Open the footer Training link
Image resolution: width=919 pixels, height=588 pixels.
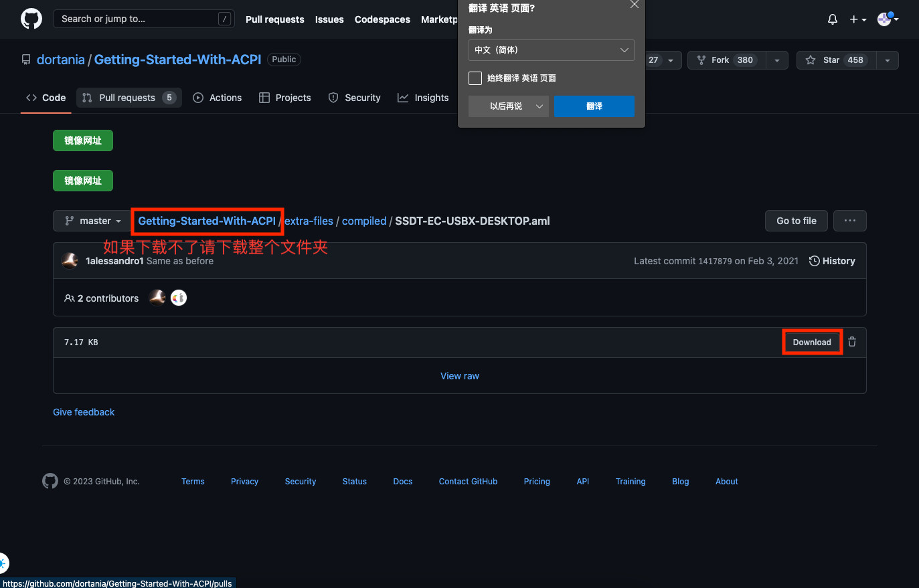click(x=631, y=482)
